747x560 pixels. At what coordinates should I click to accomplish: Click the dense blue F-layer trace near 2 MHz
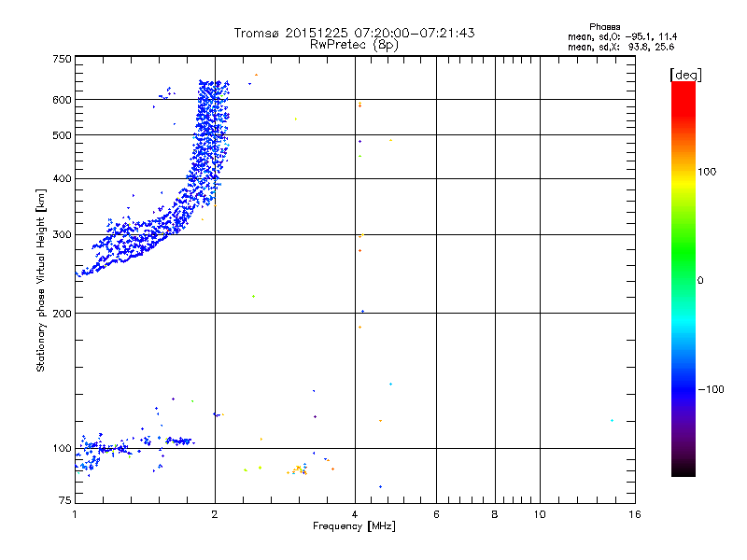209,143
